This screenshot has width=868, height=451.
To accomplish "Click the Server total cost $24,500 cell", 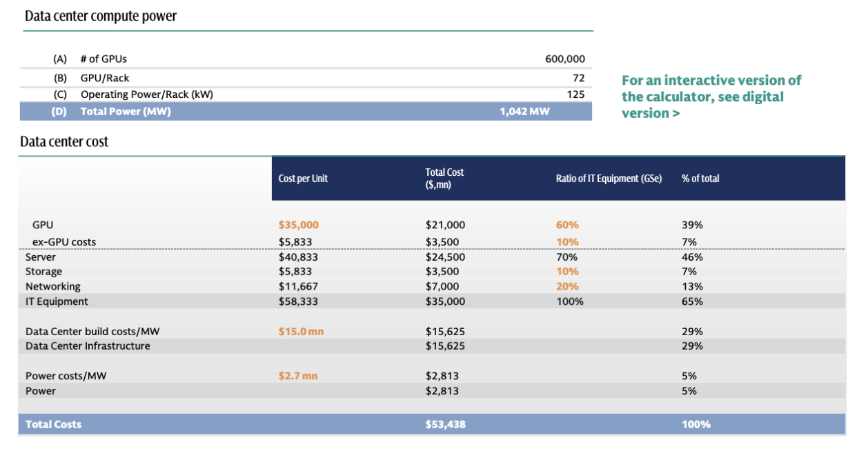I will tap(445, 257).
